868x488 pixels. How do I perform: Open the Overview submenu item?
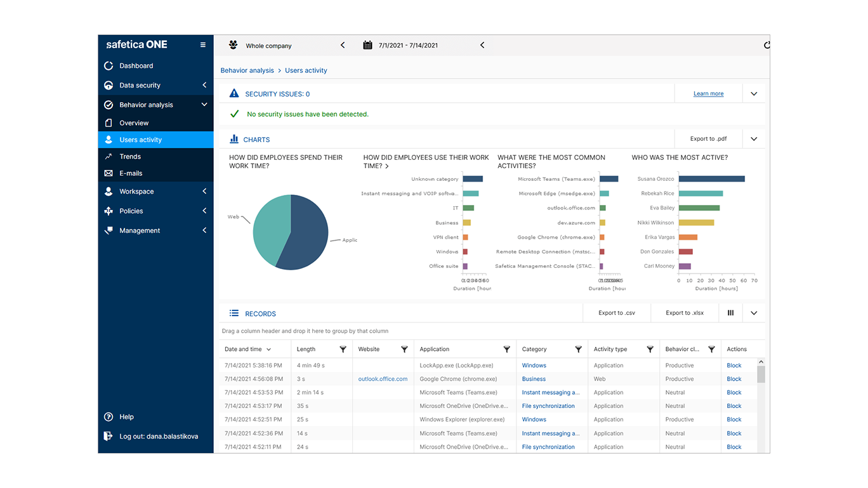pos(155,123)
